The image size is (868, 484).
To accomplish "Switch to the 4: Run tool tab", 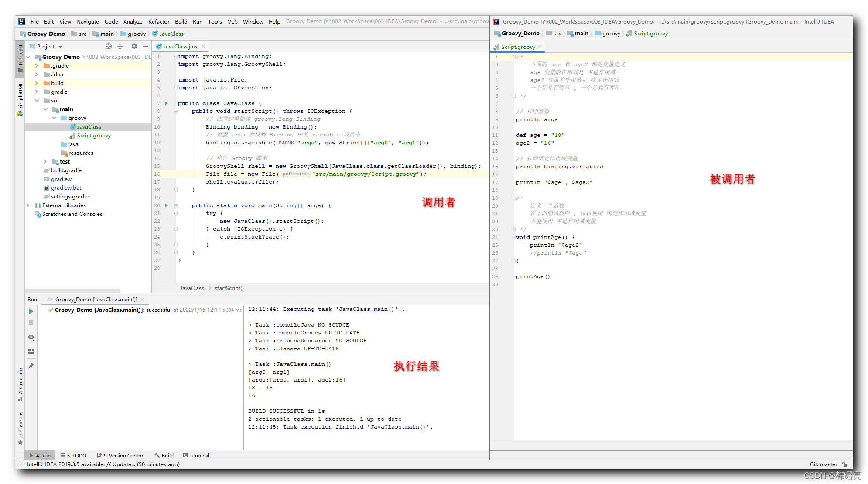I will pyautogui.click(x=40, y=456).
